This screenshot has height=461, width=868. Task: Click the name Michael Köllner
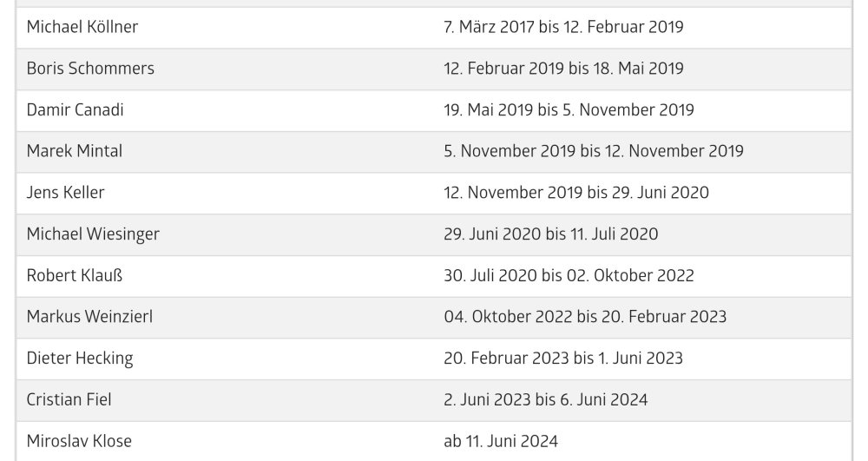click(x=82, y=27)
